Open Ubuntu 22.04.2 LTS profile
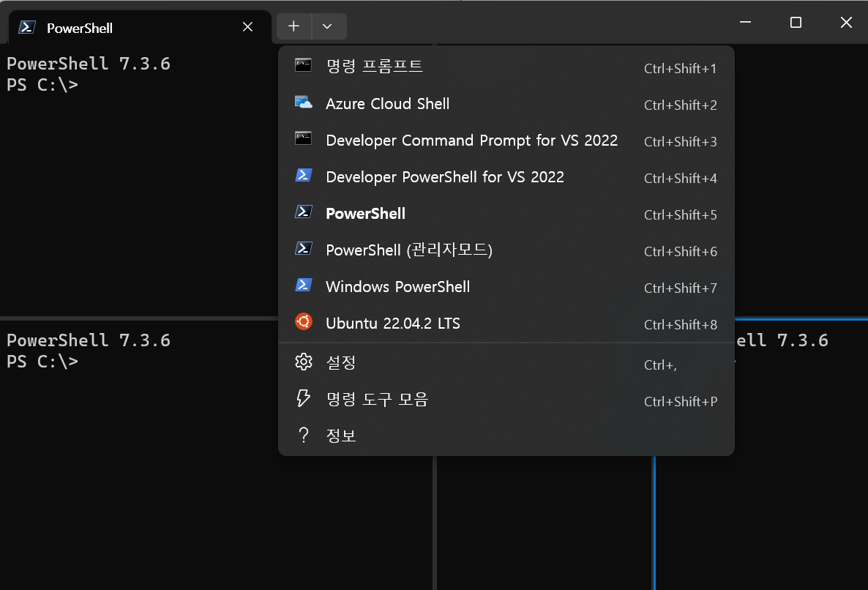The height and width of the screenshot is (590, 868). click(x=506, y=324)
